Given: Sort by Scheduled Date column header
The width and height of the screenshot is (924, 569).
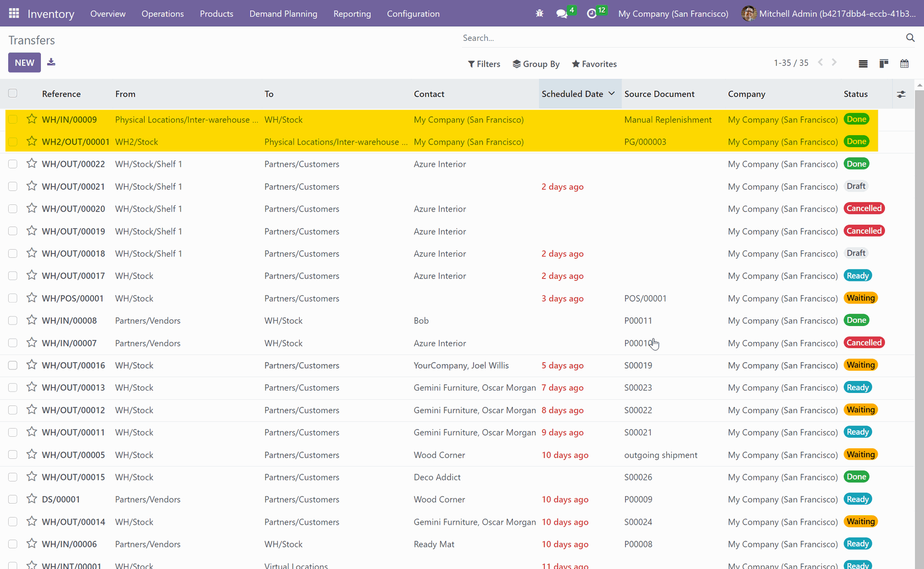Looking at the screenshot, I should click(x=572, y=94).
